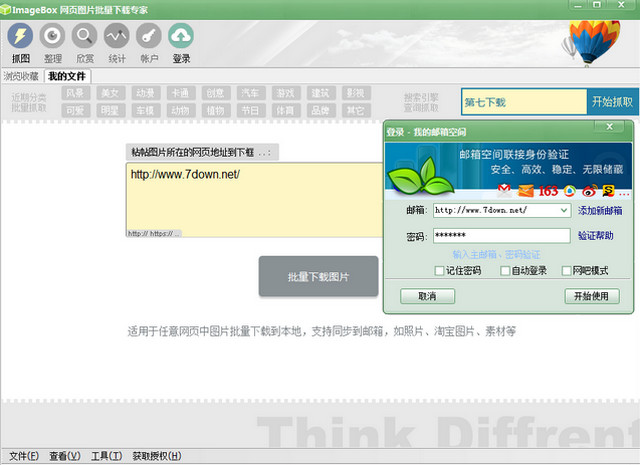Select the 游戏 category tag

click(286, 93)
